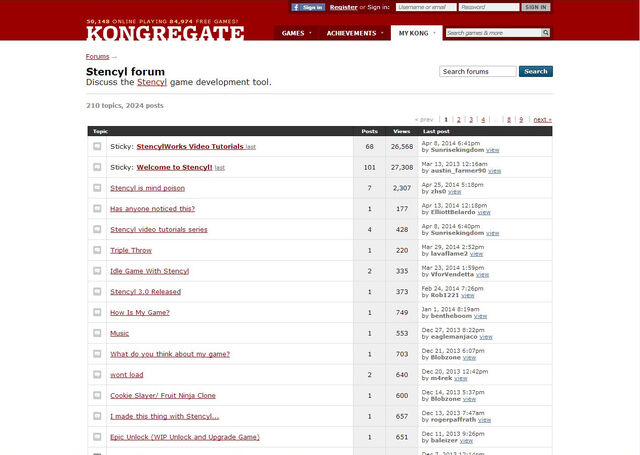Click topic icon for wont load
This screenshot has height=455, width=640.
97,374
